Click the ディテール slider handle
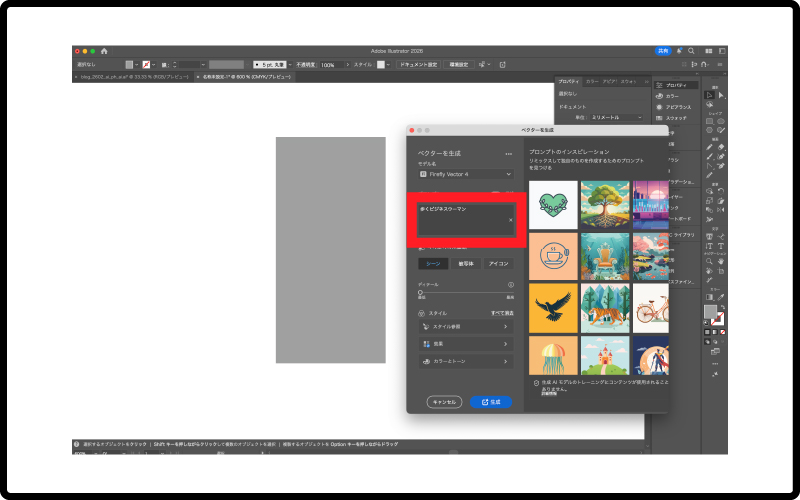The height and width of the screenshot is (500, 800). [x=421, y=293]
